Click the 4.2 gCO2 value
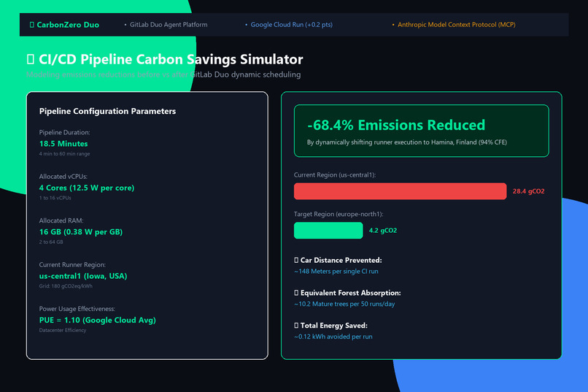This screenshot has width=588, height=392. (383, 231)
